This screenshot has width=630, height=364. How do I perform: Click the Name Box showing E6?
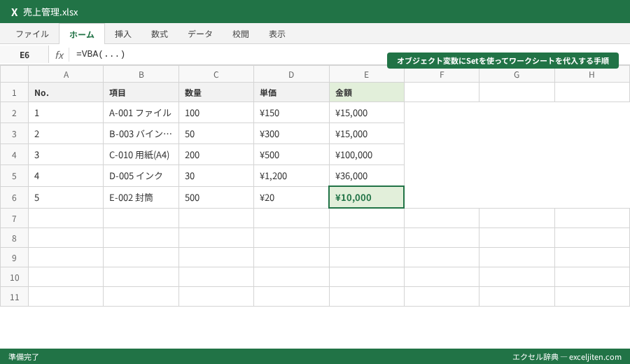[24, 55]
